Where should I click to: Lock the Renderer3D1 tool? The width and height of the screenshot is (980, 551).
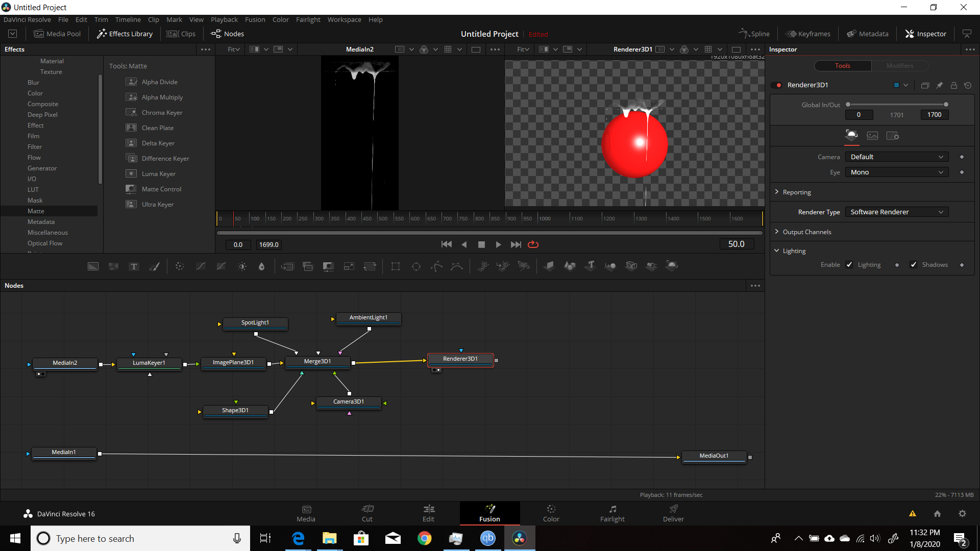coord(953,85)
